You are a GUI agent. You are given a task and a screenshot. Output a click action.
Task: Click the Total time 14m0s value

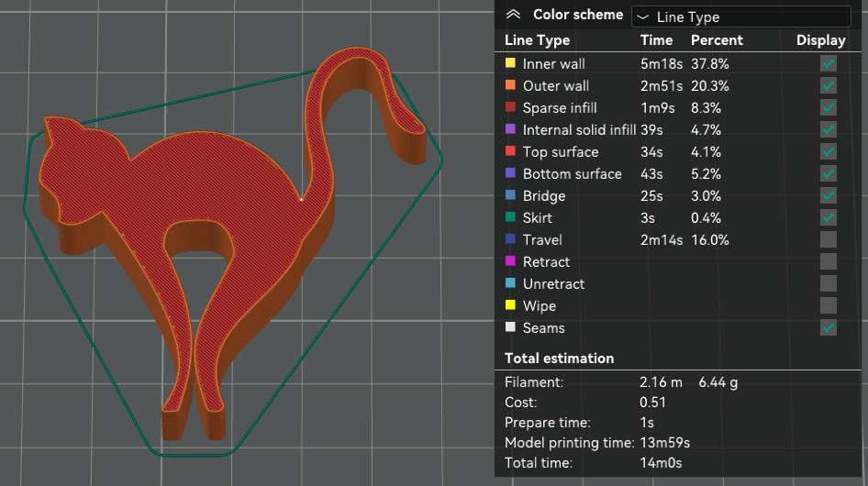661,463
